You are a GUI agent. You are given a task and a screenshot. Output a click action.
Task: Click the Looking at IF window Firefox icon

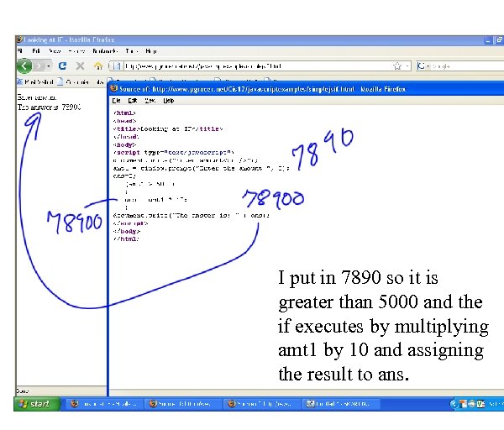(x=19, y=39)
